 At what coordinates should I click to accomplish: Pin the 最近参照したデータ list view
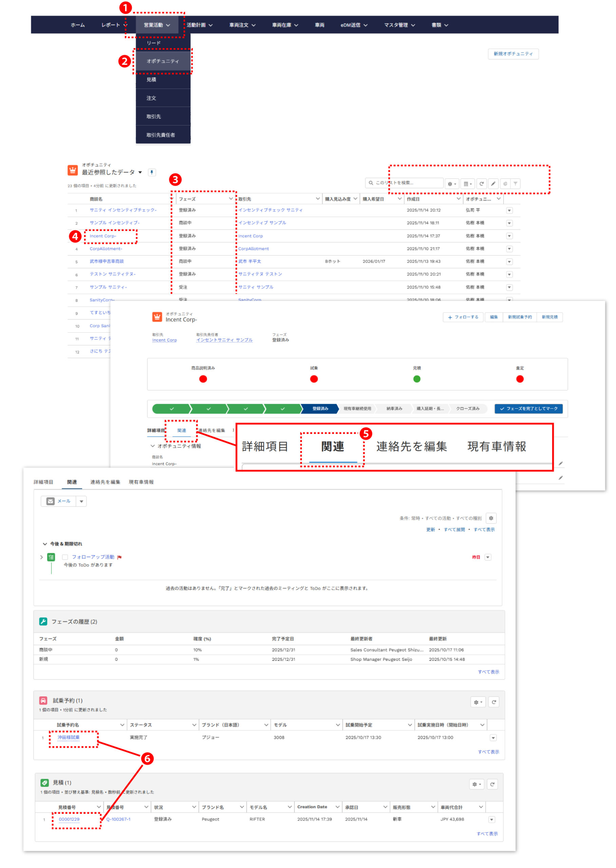pyautogui.click(x=152, y=173)
